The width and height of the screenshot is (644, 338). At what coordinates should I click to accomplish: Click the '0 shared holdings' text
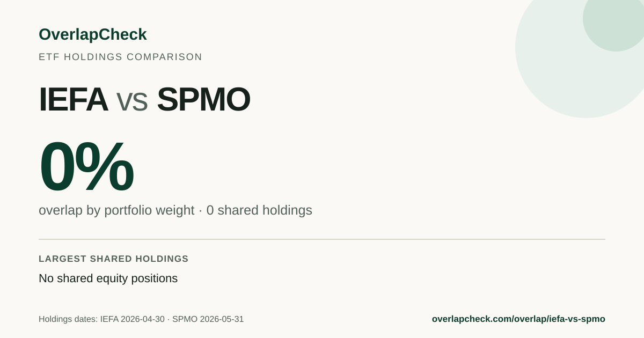tap(259, 210)
